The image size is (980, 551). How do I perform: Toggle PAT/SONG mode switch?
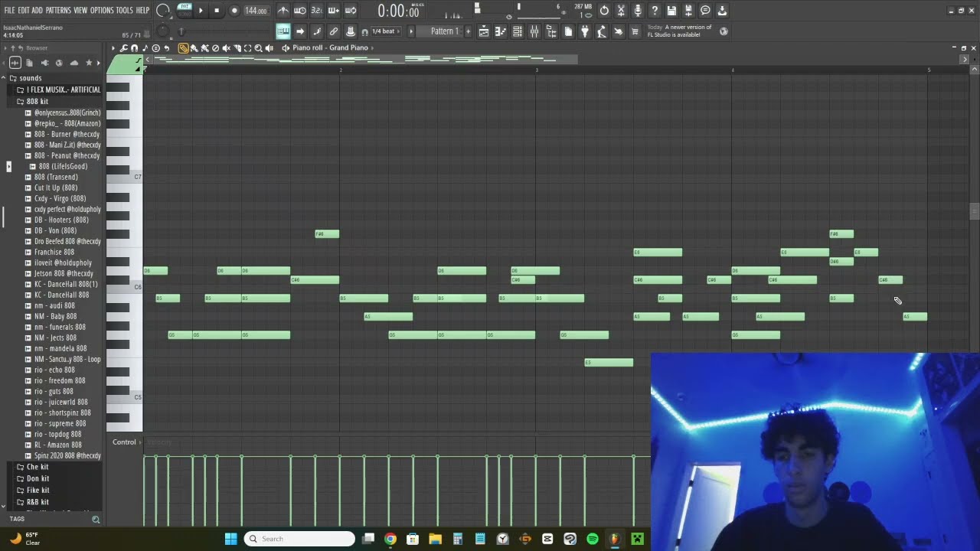coord(184,10)
